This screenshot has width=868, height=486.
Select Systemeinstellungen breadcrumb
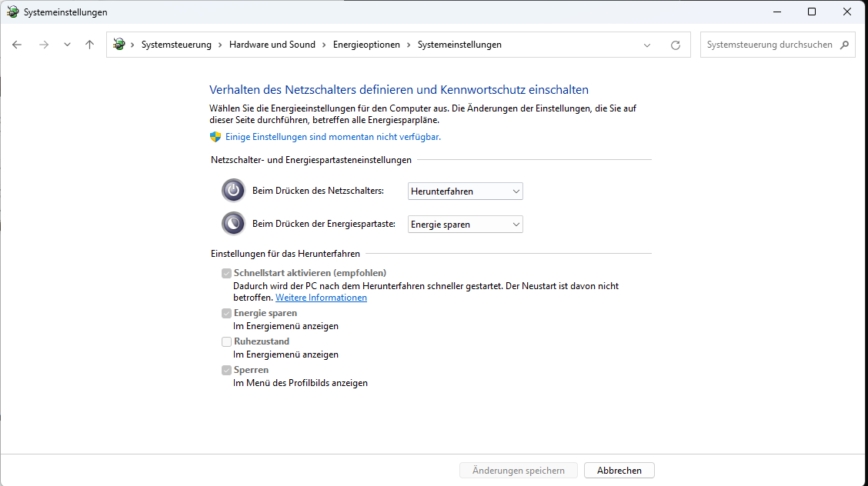[459, 45]
